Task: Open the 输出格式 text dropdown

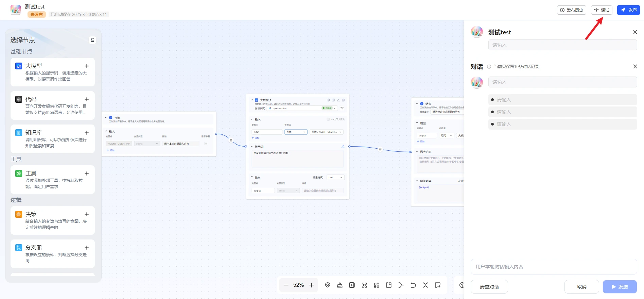Action: click(335, 177)
